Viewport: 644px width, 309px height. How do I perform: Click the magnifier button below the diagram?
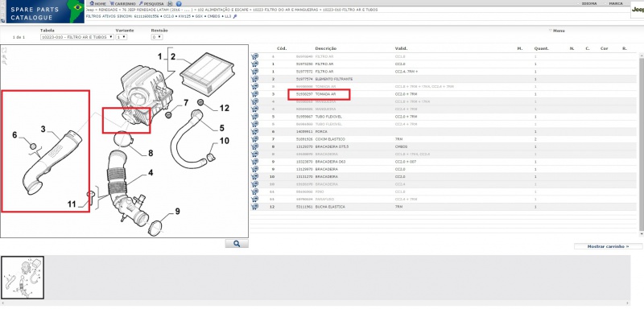pos(237,244)
